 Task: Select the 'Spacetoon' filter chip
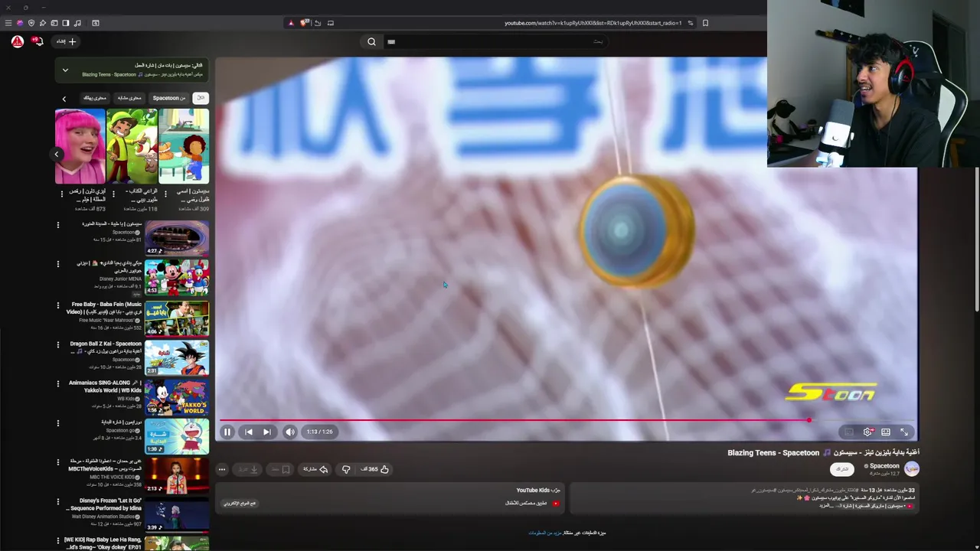click(x=168, y=98)
